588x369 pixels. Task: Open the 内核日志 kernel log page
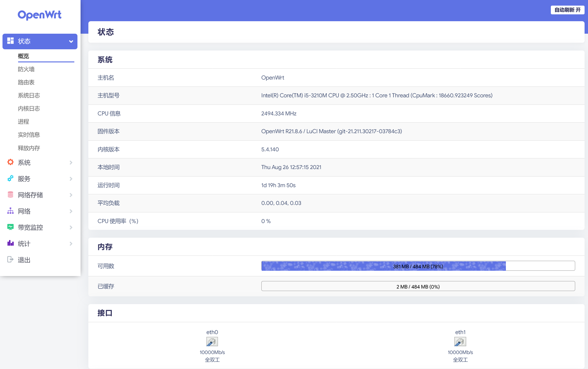29,109
